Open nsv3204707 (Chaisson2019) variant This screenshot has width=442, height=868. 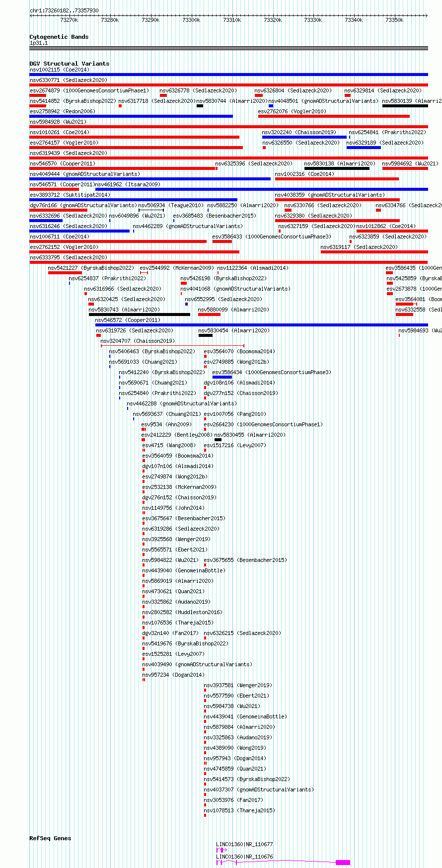click(x=138, y=341)
